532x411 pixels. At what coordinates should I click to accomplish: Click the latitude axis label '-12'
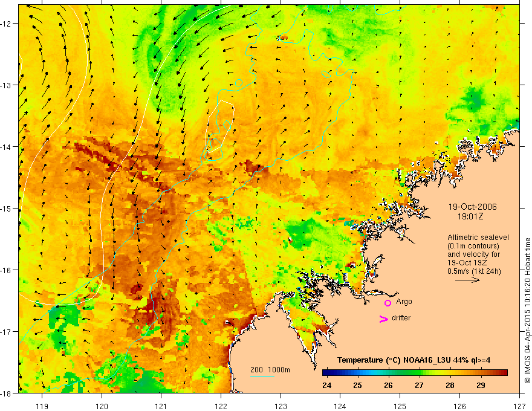tap(6, 24)
